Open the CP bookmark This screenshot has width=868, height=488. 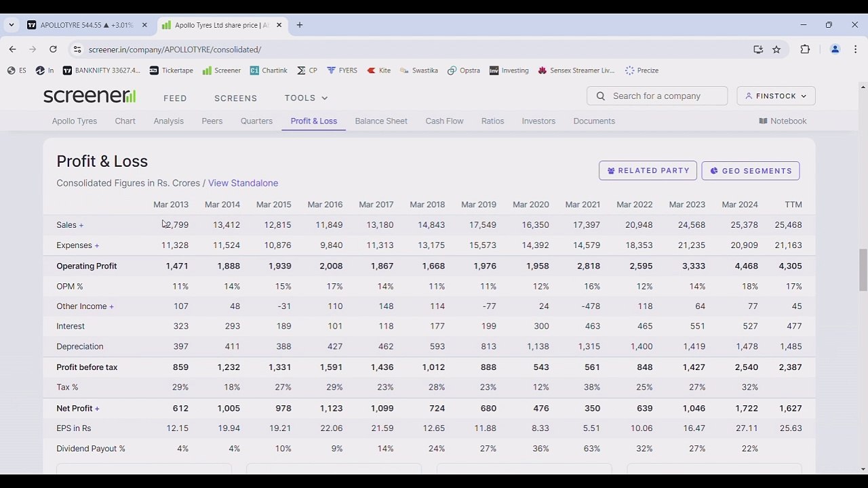tap(307, 70)
